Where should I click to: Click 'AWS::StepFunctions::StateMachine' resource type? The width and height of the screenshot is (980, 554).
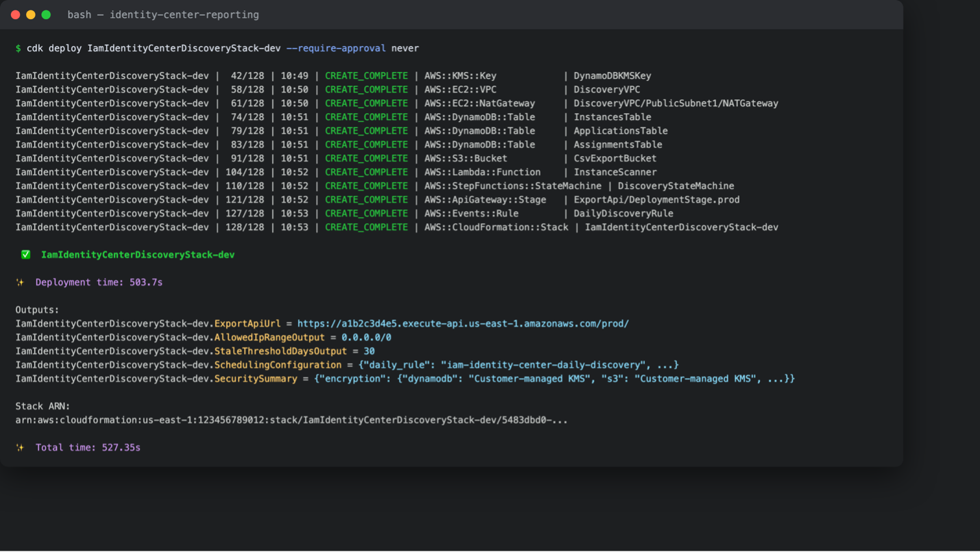513,186
